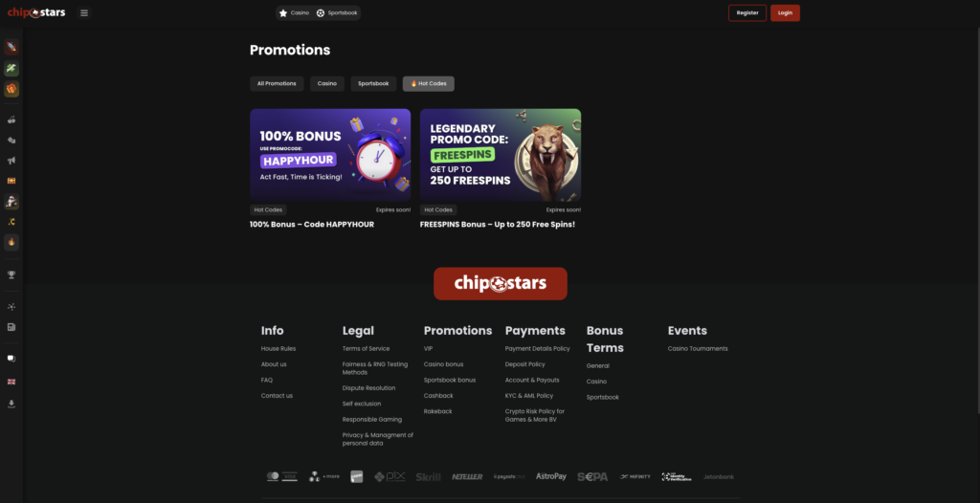Image resolution: width=980 pixels, height=503 pixels.
Task: Open Account & Payouts link
Action: point(532,380)
